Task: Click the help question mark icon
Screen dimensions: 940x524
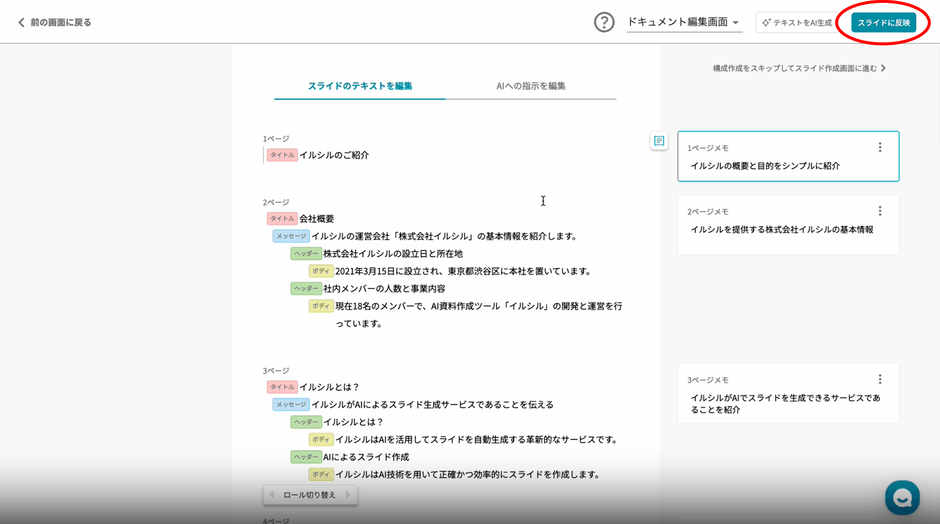Action: [x=604, y=22]
